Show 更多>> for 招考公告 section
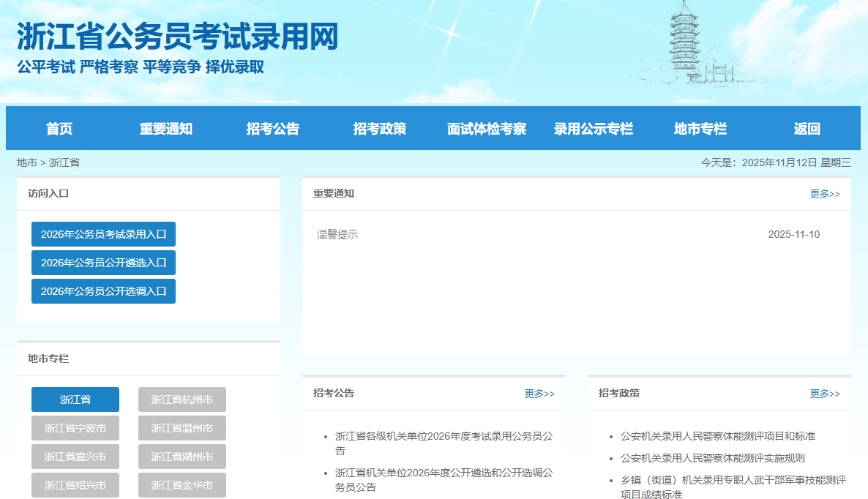Screen dimensions: 868x499 click(539, 394)
